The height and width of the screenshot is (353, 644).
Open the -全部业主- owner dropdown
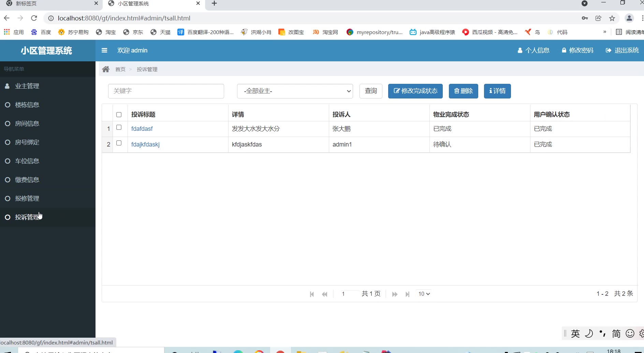pos(295,91)
